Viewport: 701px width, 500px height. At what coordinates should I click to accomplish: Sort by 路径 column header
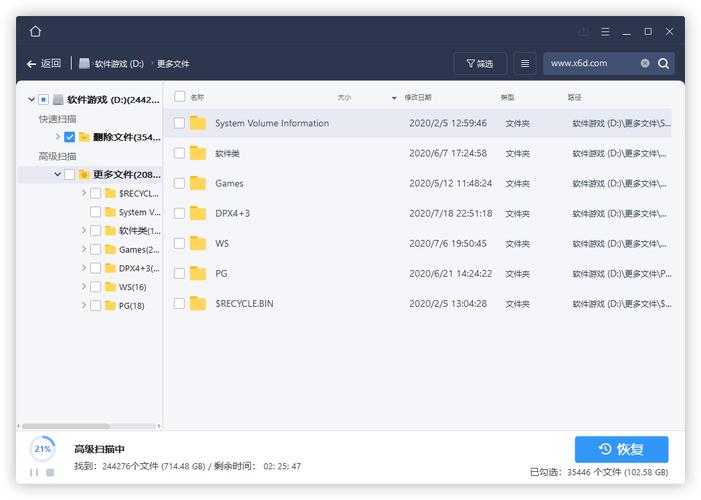pos(574,97)
